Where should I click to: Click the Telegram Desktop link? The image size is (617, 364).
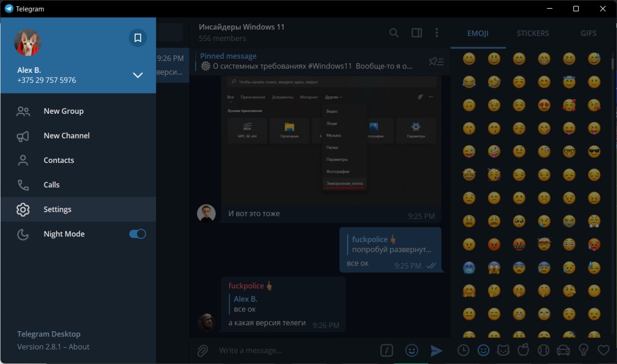[x=49, y=334]
